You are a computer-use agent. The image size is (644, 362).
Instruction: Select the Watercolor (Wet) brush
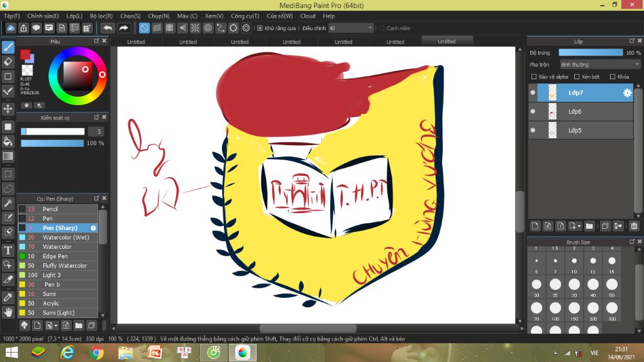(x=58, y=237)
